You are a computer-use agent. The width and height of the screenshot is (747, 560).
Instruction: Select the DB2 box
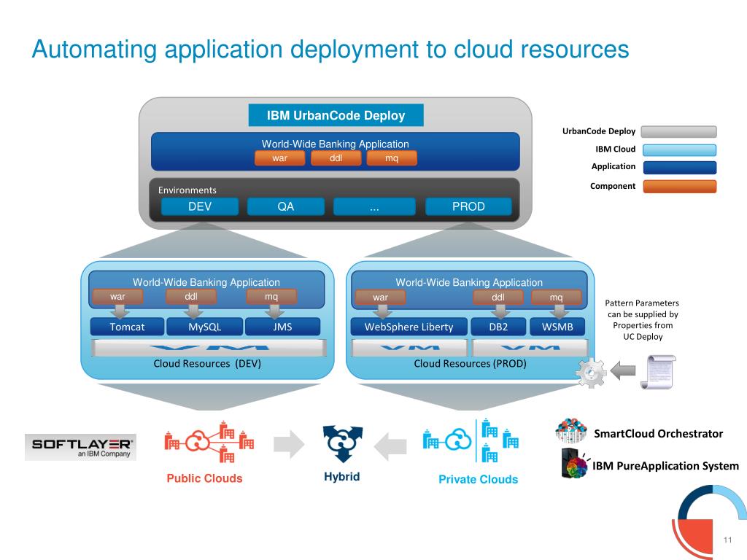[498, 327]
